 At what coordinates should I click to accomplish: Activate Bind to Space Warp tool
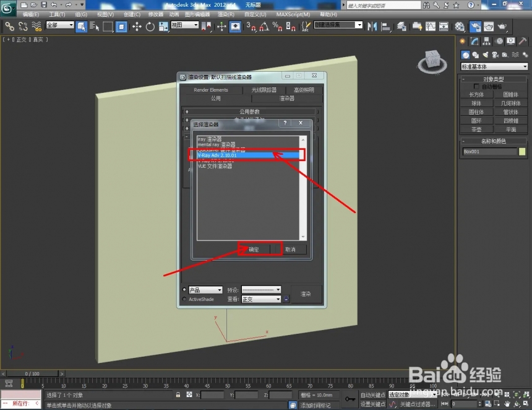36,27
